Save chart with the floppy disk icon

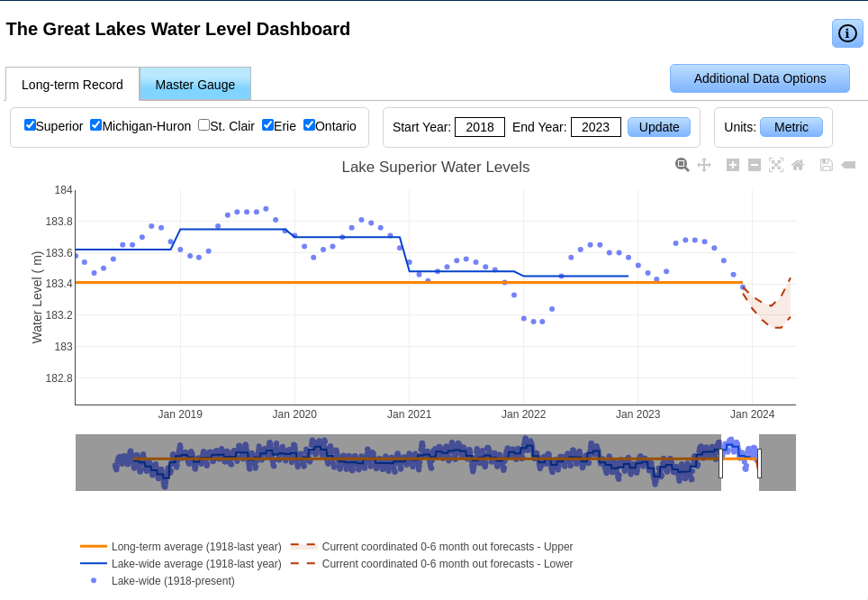pos(826,165)
